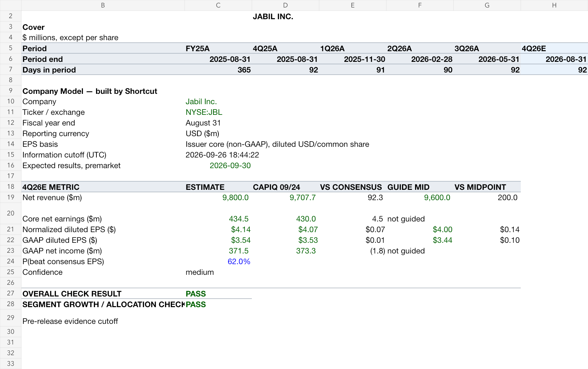Screen dimensions: 588x369
Task: Select column G header
Action: (487, 5)
